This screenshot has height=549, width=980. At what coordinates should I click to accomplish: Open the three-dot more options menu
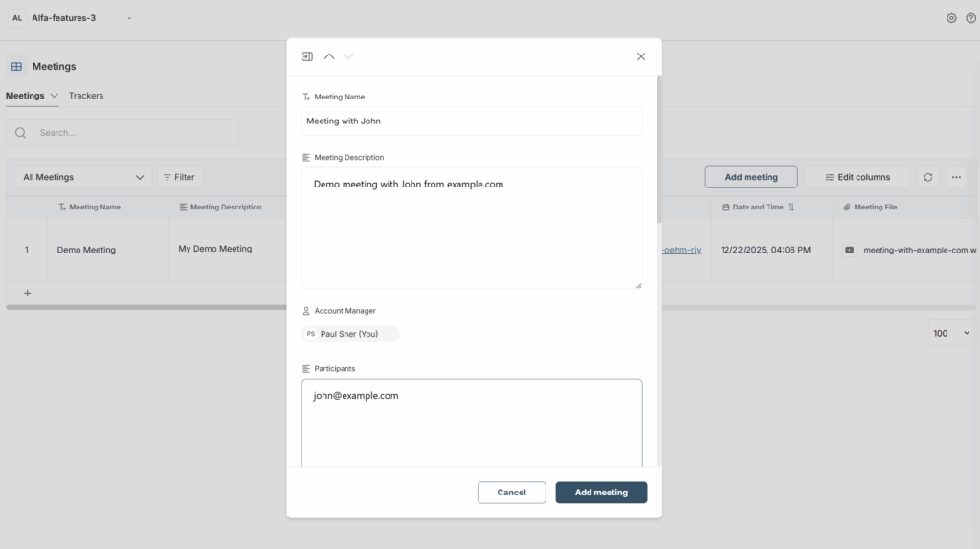956,177
